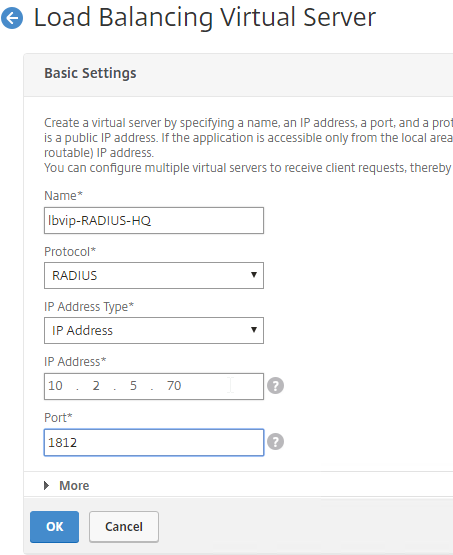This screenshot has width=453, height=555.
Task: Open help icon beside Port field
Action: coord(275,442)
